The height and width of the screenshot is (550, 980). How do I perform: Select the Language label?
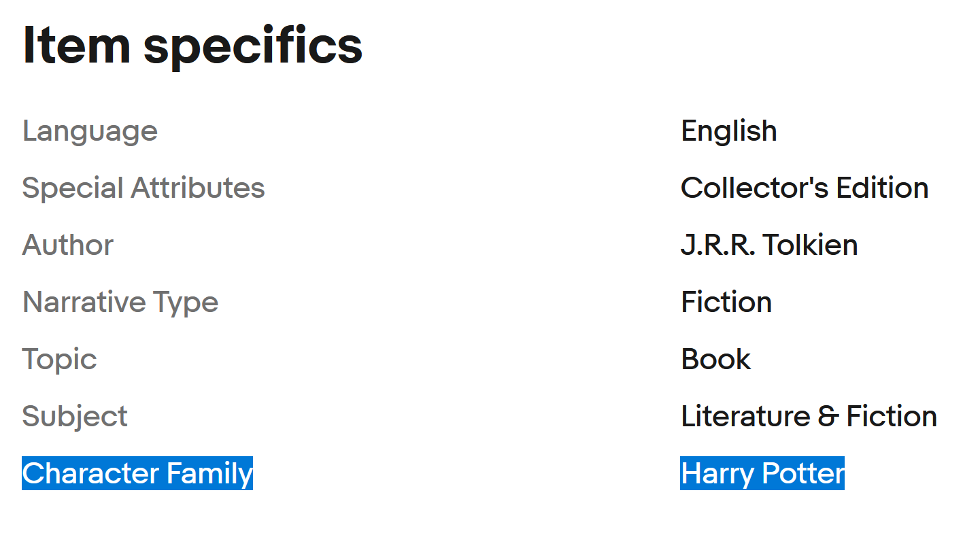click(x=90, y=131)
